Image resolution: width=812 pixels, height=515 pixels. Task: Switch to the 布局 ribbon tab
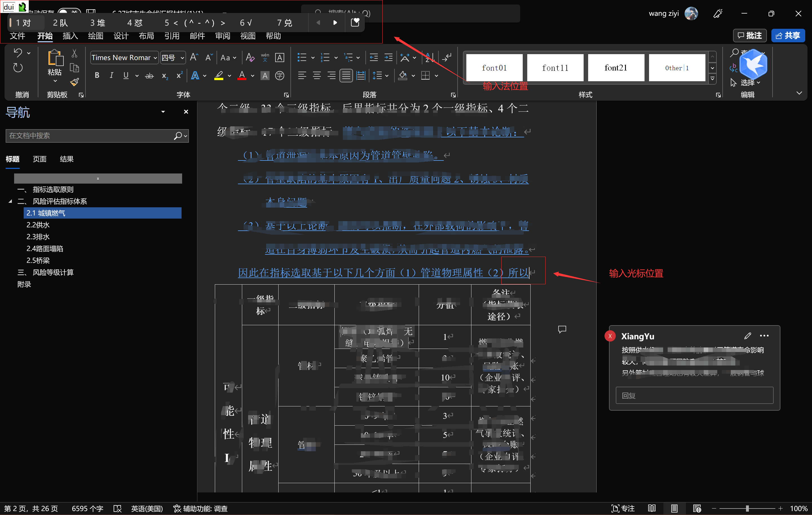[146, 36]
